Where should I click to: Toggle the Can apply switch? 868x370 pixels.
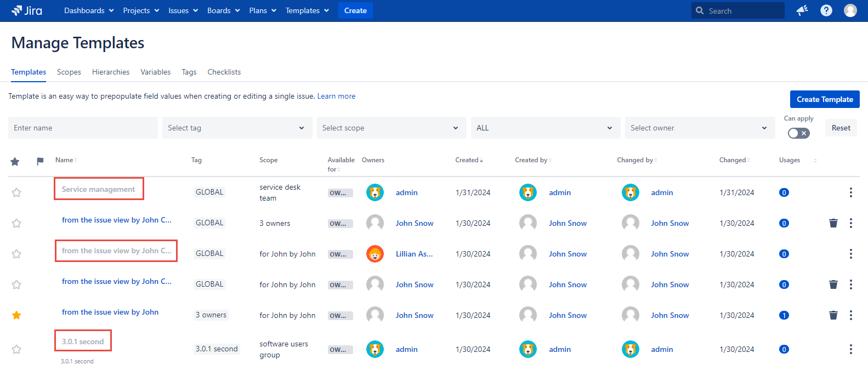798,133
